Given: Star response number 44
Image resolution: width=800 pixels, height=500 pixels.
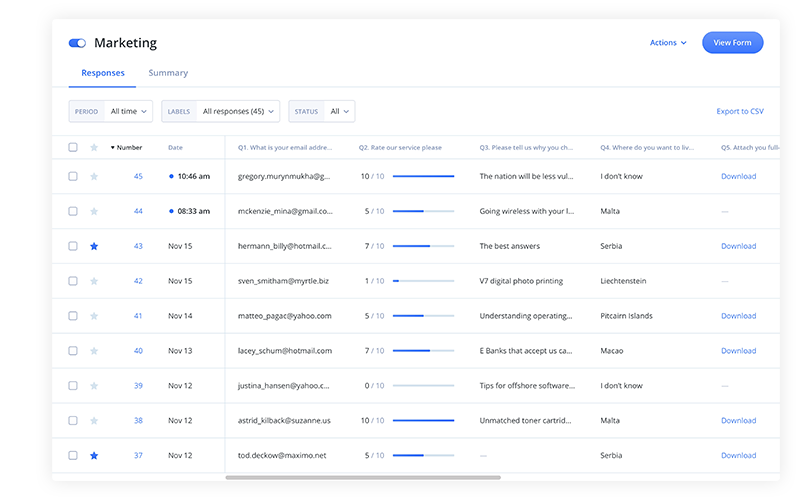Looking at the screenshot, I should click(94, 211).
